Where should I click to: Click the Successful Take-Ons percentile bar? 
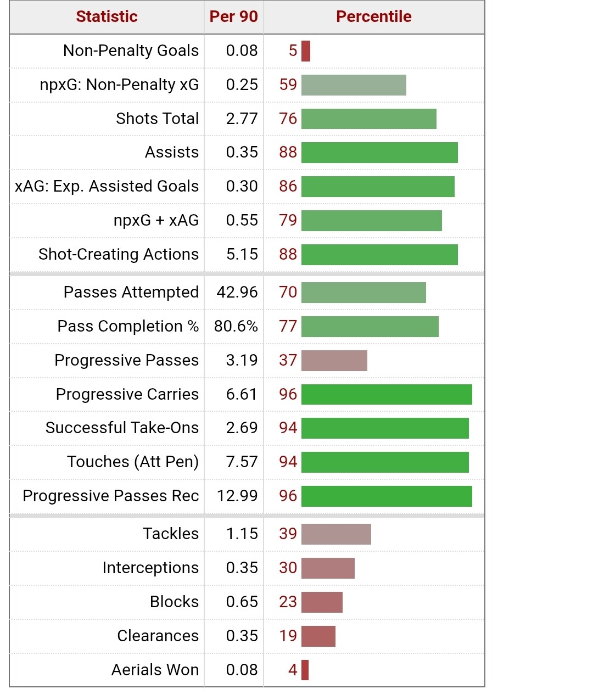[385, 428]
